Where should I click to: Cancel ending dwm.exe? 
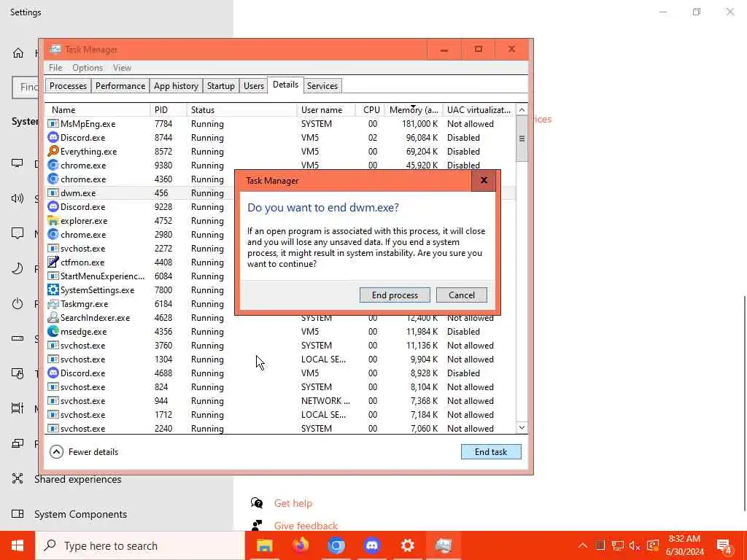pyautogui.click(x=461, y=295)
